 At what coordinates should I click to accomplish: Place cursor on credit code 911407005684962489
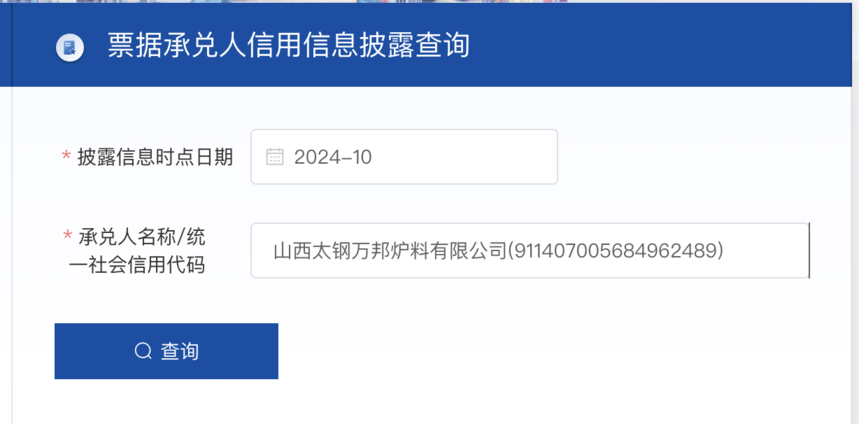(616, 251)
